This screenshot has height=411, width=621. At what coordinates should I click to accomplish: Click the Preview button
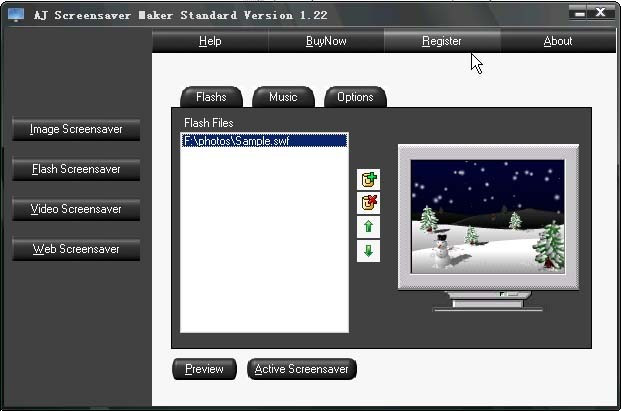pos(204,369)
